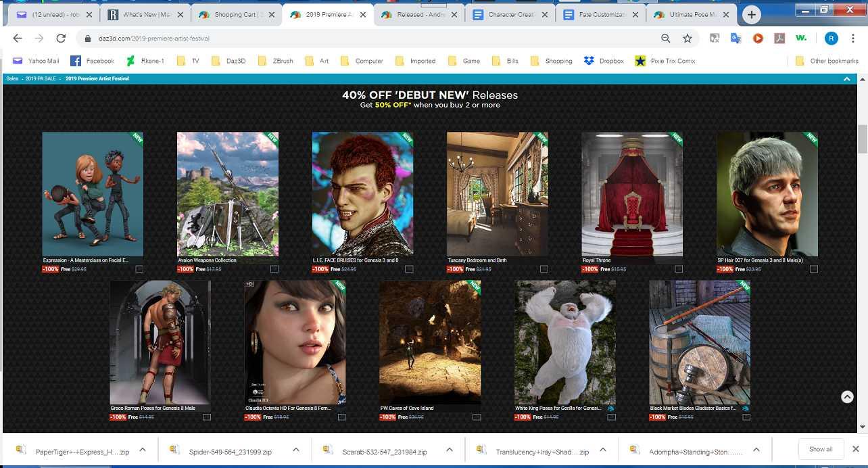Screen dimensions: 868x468
Task: Select the Greco Roman Poses checkbox
Action: [x=207, y=417]
